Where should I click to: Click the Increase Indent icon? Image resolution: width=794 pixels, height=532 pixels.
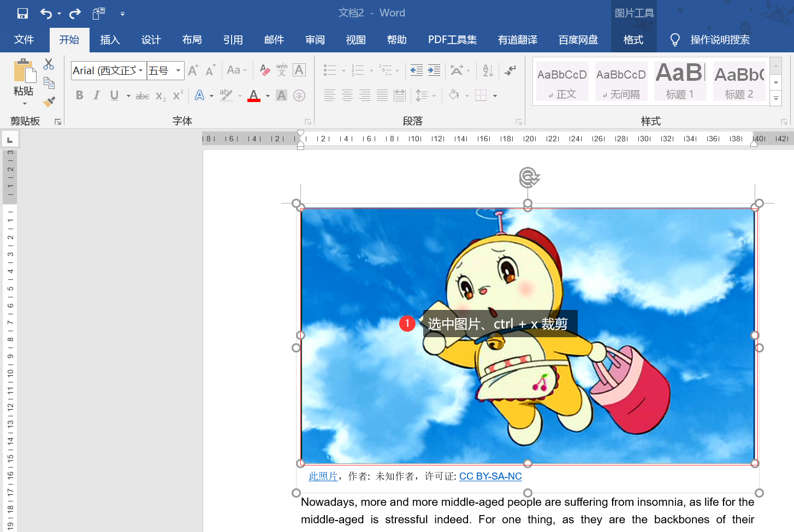pos(434,70)
